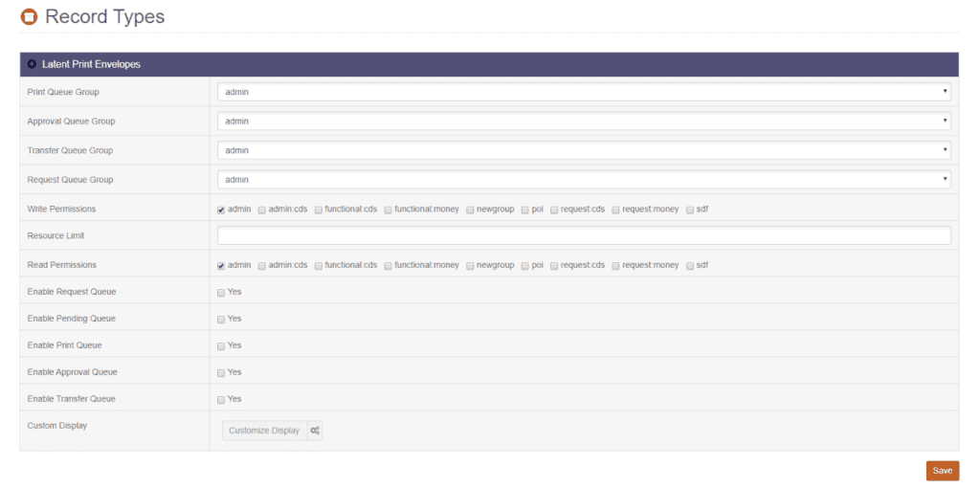980x488 pixels.
Task: Click the Latent Print Envelopes header title
Action: tap(91, 64)
